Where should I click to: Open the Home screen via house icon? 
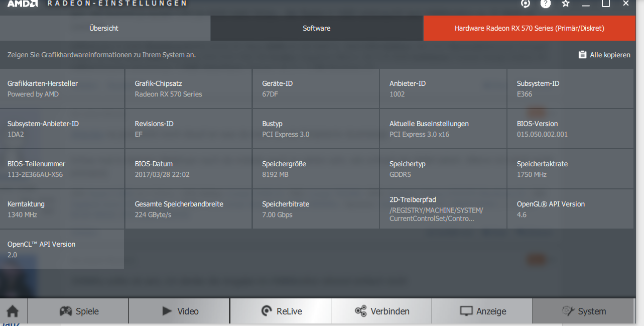click(x=13, y=311)
